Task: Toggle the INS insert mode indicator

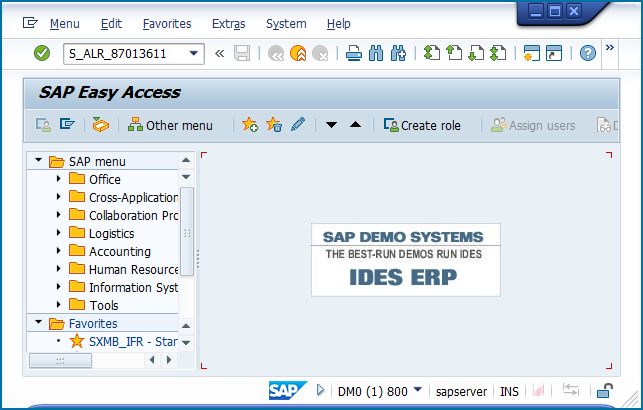Action: [509, 391]
